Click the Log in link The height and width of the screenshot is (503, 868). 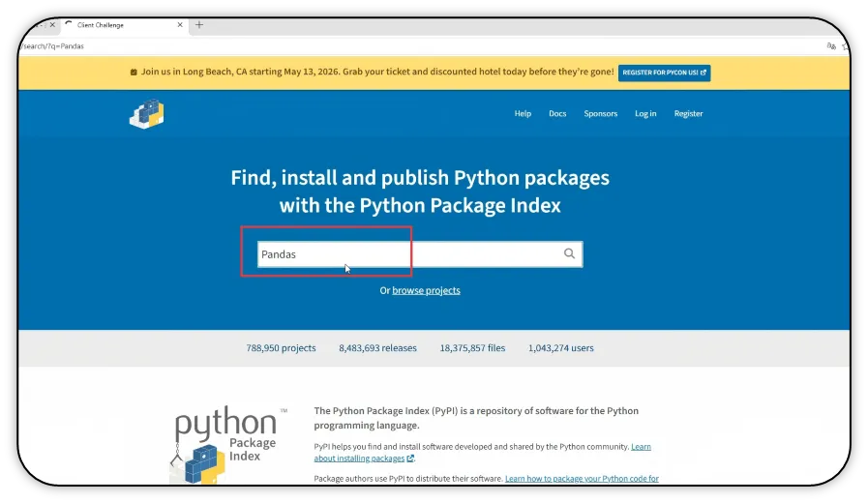[x=645, y=113]
